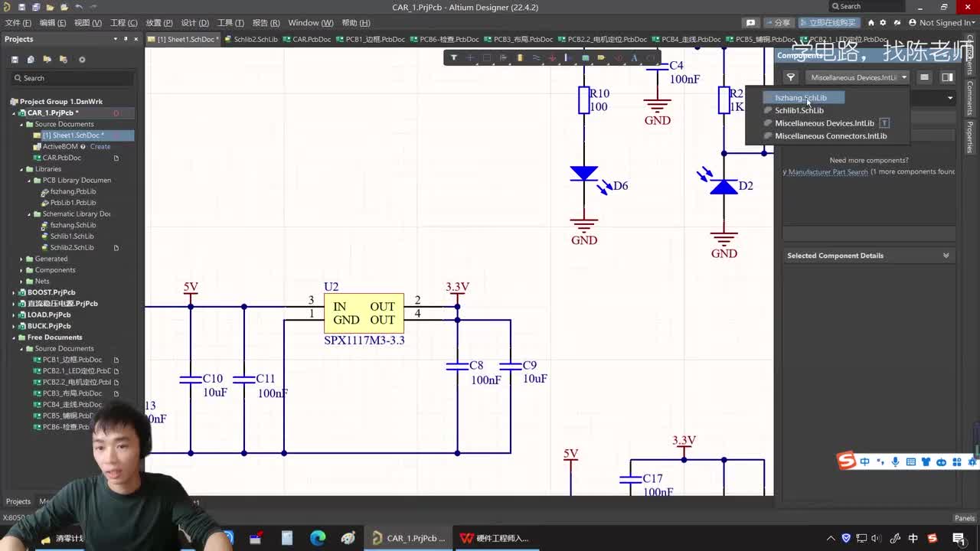The image size is (980, 551).
Task: Click the Panels button in the status bar
Action: tap(965, 518)
